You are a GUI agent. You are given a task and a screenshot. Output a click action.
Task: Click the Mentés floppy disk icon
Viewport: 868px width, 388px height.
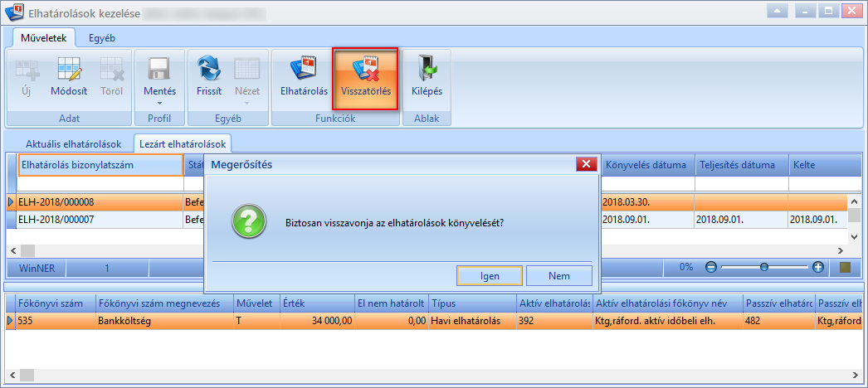coord(159,69)
